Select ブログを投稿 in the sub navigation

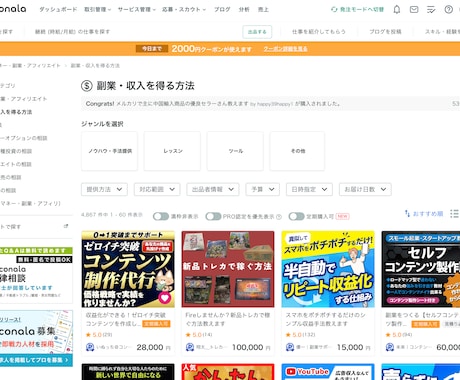[385, 32]
